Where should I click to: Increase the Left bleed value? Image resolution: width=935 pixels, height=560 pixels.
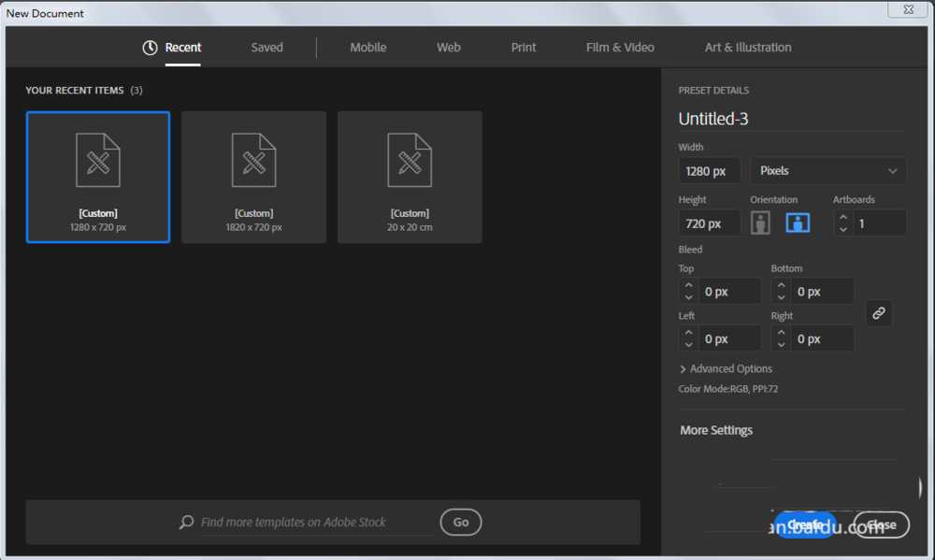coord(689,333)
